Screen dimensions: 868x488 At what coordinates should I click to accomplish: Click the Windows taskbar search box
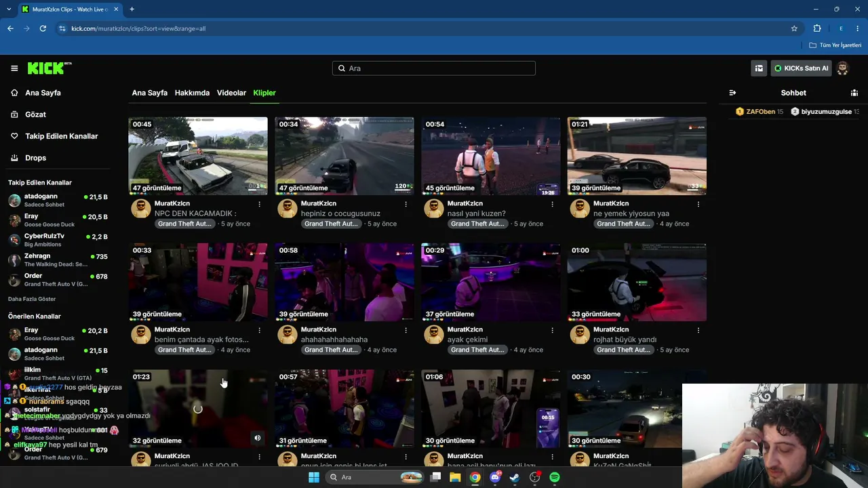[374, 477]
